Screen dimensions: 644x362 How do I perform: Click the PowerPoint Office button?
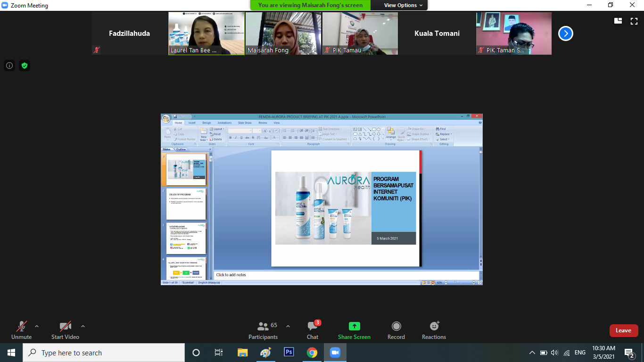[166, 119]
